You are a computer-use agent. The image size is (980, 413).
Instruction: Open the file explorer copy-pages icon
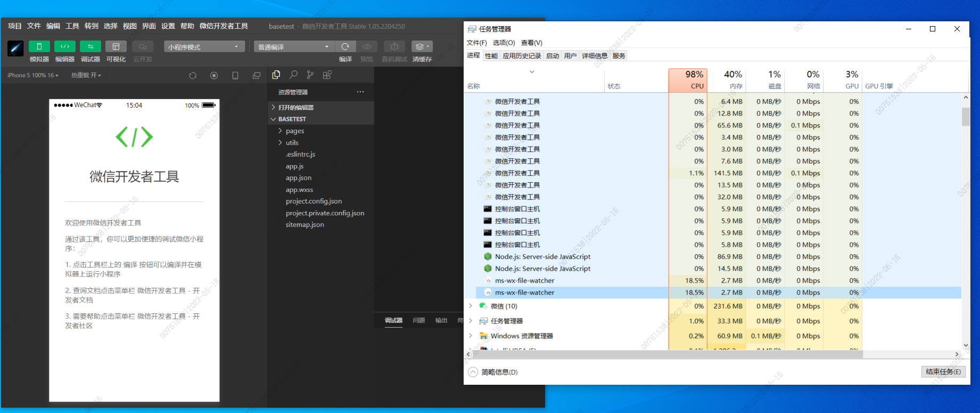point(276,75)
